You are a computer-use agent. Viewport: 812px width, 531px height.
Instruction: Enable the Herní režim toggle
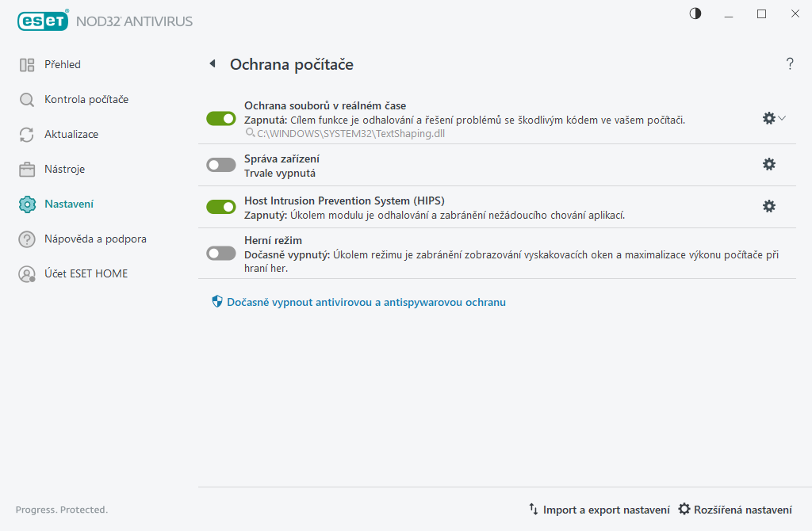tap(221, 253)
